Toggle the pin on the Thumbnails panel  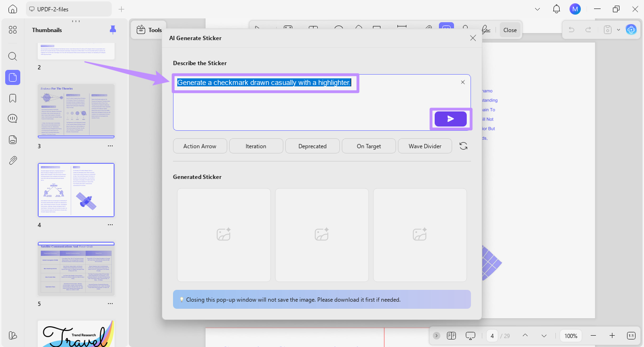click(113, 30)
